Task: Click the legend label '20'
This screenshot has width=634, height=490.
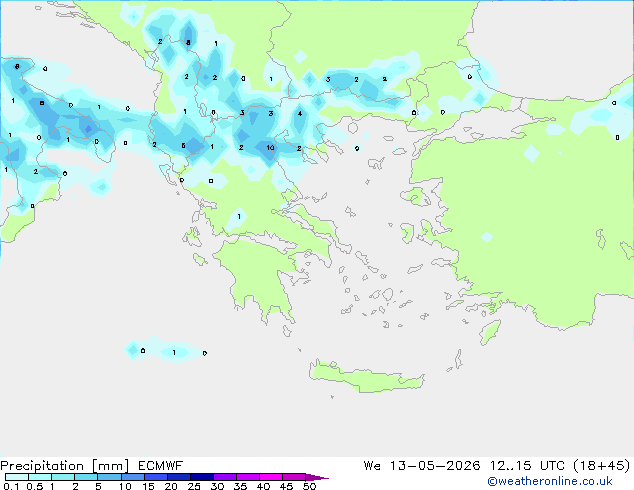Action: click(171, 486)
